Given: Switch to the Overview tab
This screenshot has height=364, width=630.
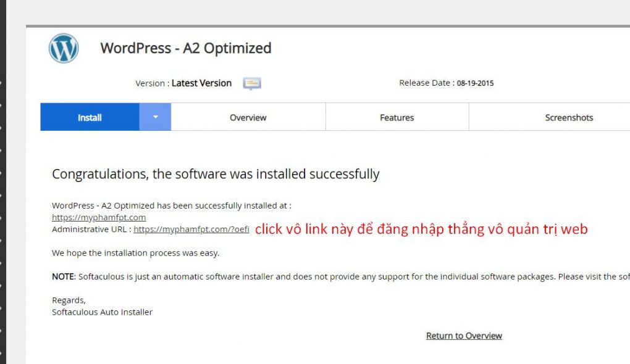Looking at the screenshot, I should (248, 117).
